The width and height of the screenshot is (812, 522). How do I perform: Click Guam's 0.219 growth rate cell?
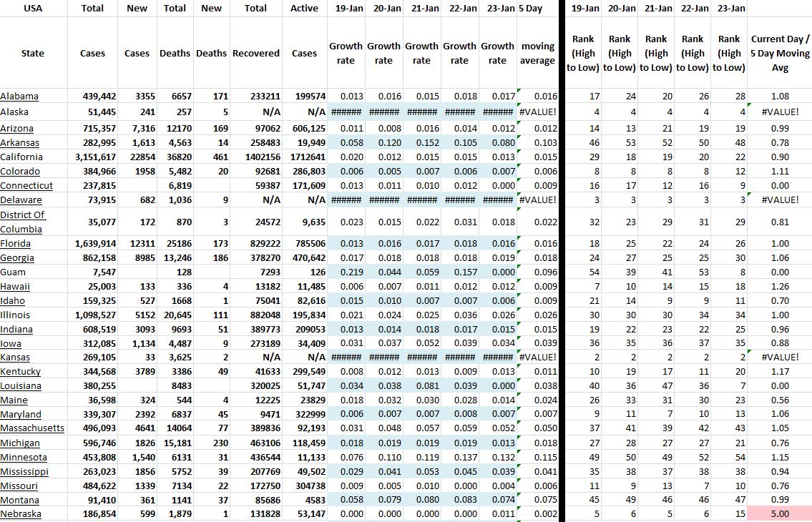coord(346,272)
